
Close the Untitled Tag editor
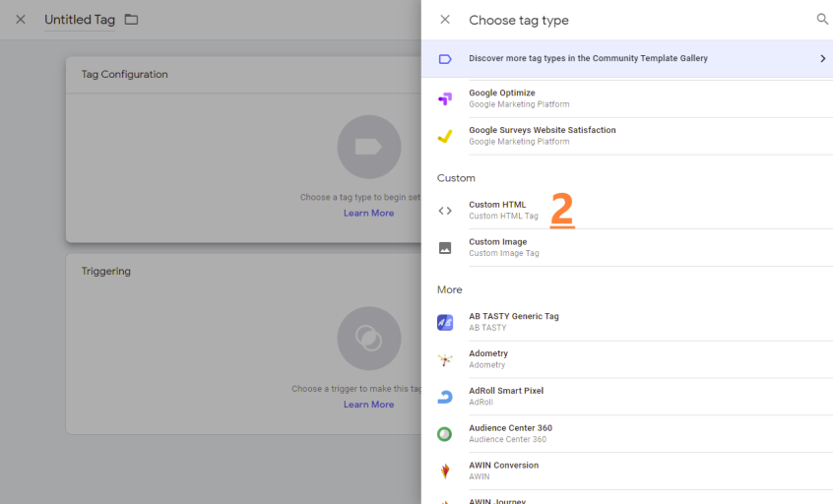click(x=21, y=20)
